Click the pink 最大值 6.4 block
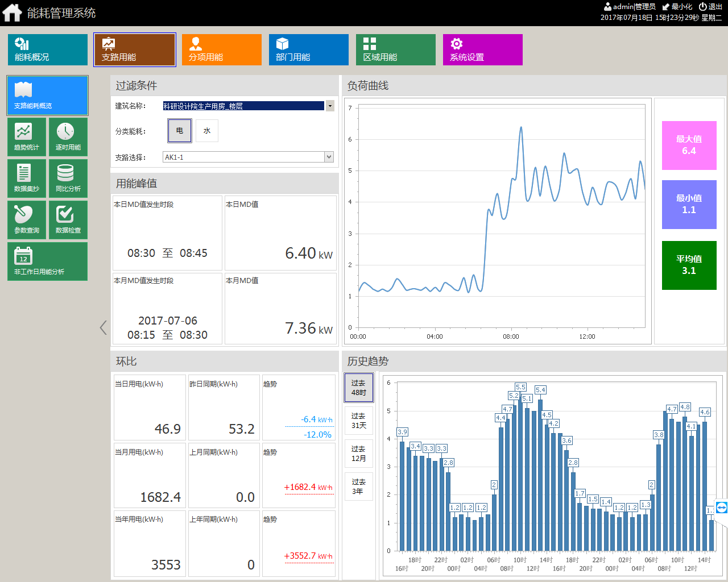The width and height of the screenshot is (728, 582). coord(689,145)
